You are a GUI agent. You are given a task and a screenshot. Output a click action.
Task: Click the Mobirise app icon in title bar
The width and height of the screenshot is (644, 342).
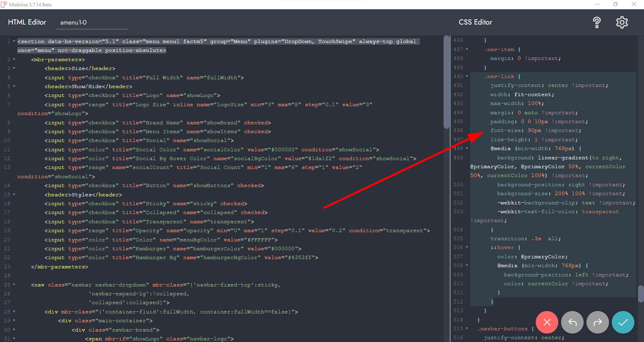[x=4, y=4]
